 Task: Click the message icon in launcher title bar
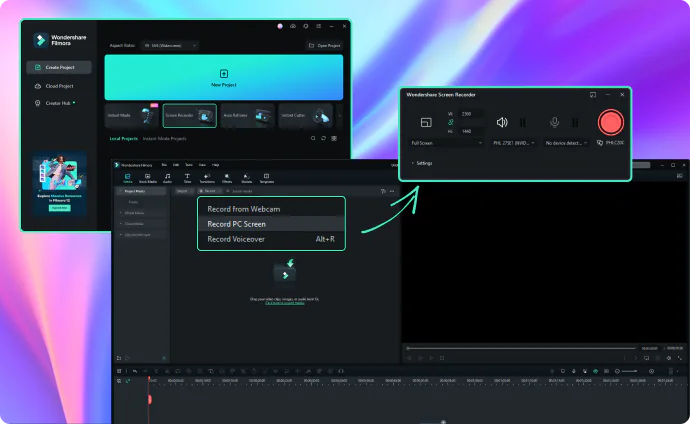tap(305, 26)
